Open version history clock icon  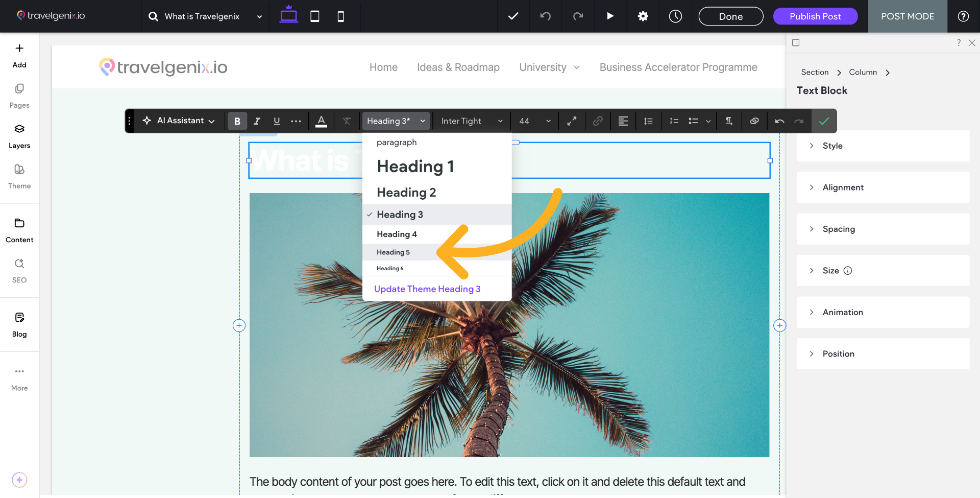[x=675, y=16]
